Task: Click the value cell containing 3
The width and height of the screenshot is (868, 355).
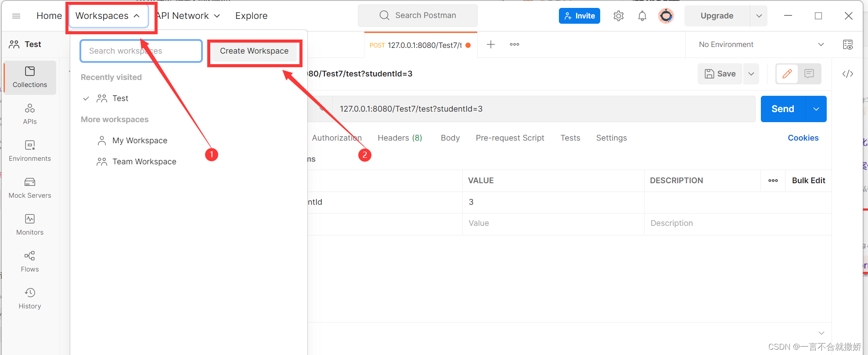Action: 553,202
